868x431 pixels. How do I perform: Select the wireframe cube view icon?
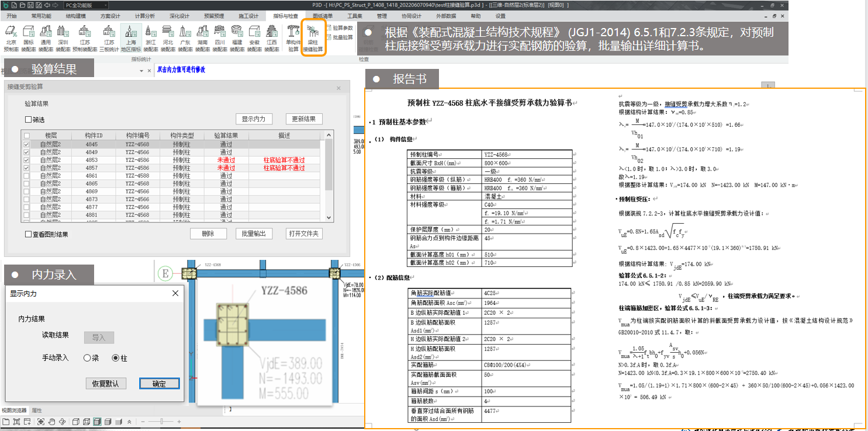pos(85,422)
